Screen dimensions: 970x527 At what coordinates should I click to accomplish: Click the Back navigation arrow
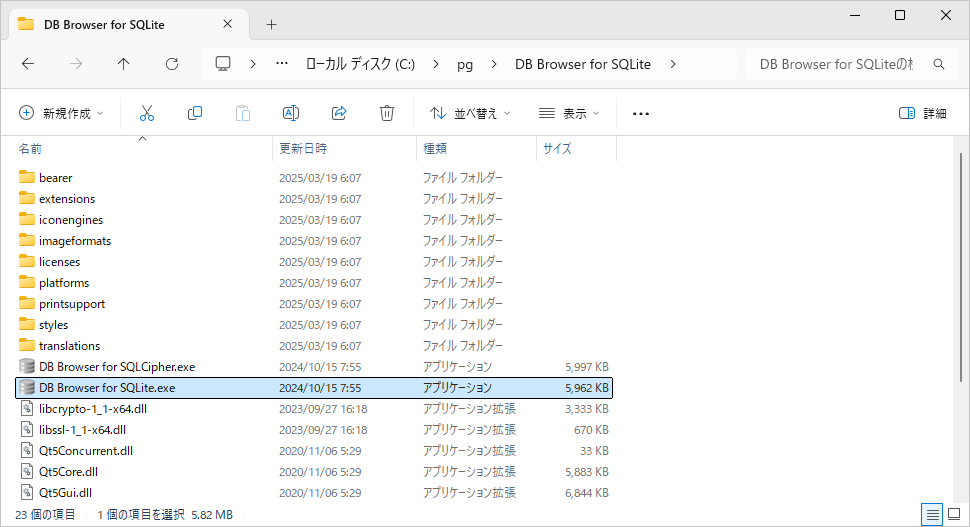[28, 64]
